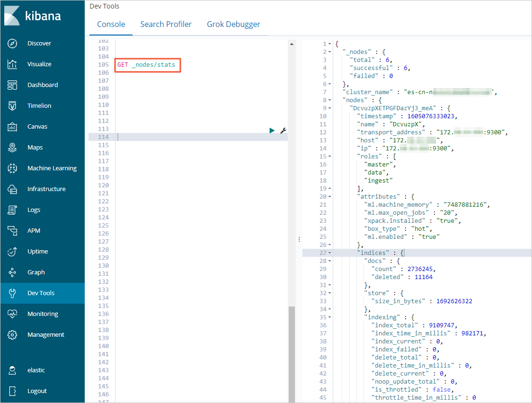Click "successful" : 6 line
Screen dimensions: 532x403
[380, 68]
